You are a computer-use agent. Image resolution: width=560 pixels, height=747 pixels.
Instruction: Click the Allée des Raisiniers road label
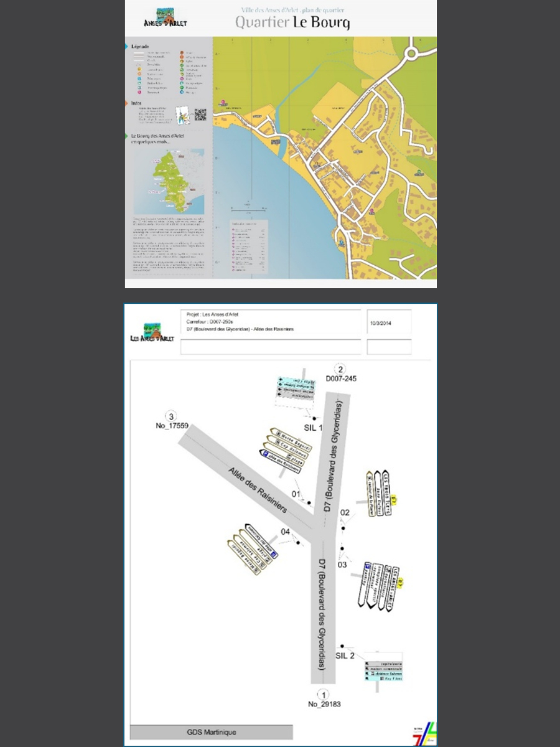257,490
